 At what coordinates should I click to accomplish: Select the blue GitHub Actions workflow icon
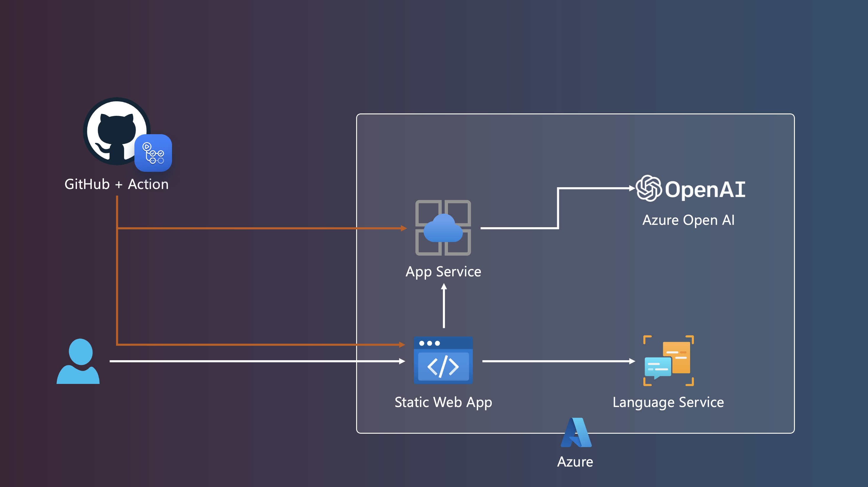[x=153, y=153]
